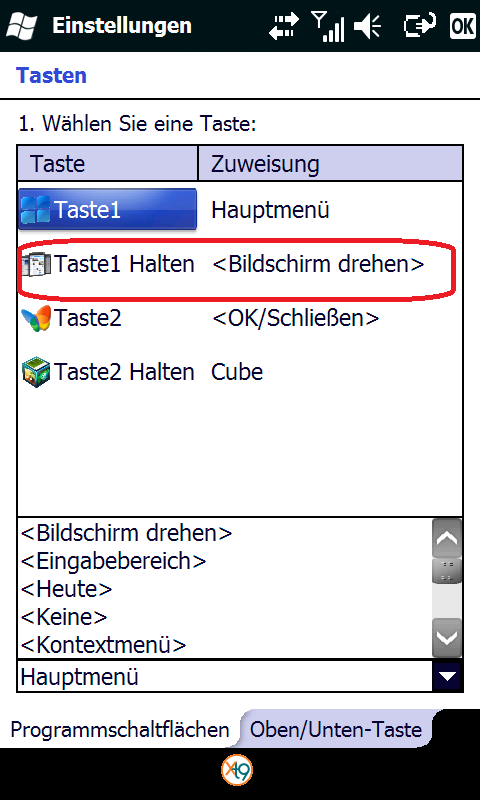Expand the Hauptmenü dropdown arrow
The image size is (480, 800).
pos(446,677)
